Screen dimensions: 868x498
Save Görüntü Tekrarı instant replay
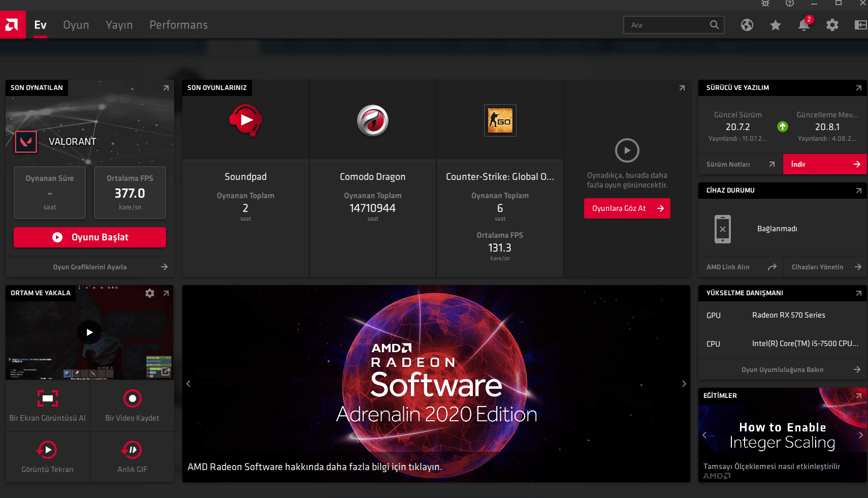[48, 457]
